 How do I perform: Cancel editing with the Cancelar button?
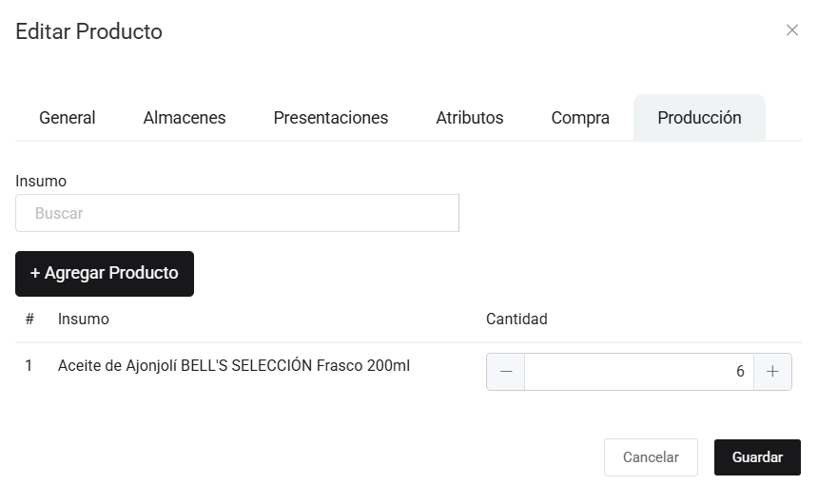[651, 457]
